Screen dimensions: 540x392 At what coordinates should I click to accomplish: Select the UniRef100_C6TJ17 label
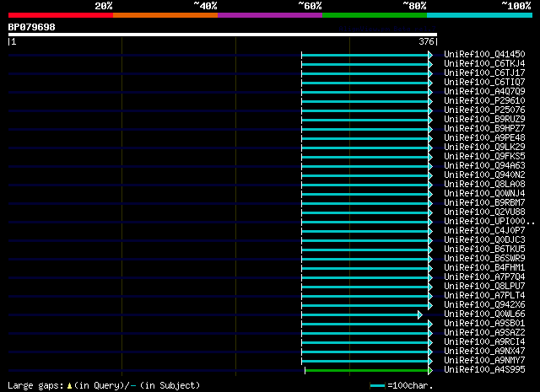tap(484, 73)
